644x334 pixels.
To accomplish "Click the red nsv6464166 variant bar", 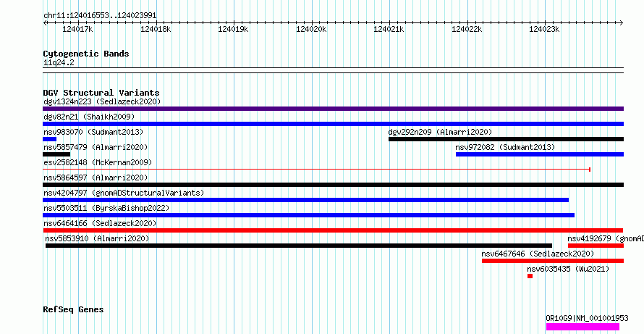I will click(x=333, y=230).
